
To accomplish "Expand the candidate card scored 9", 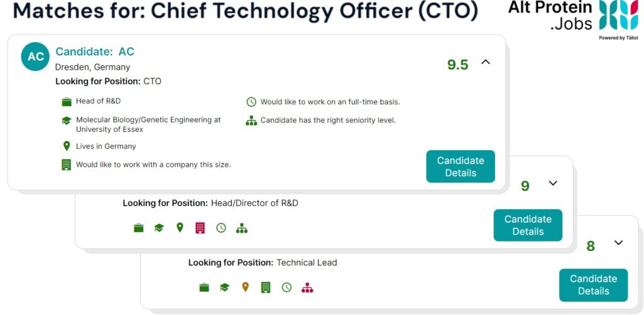I will [553, 183].
